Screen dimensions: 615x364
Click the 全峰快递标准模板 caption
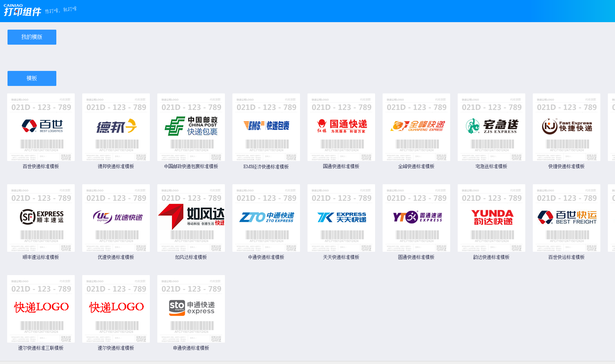416,166
